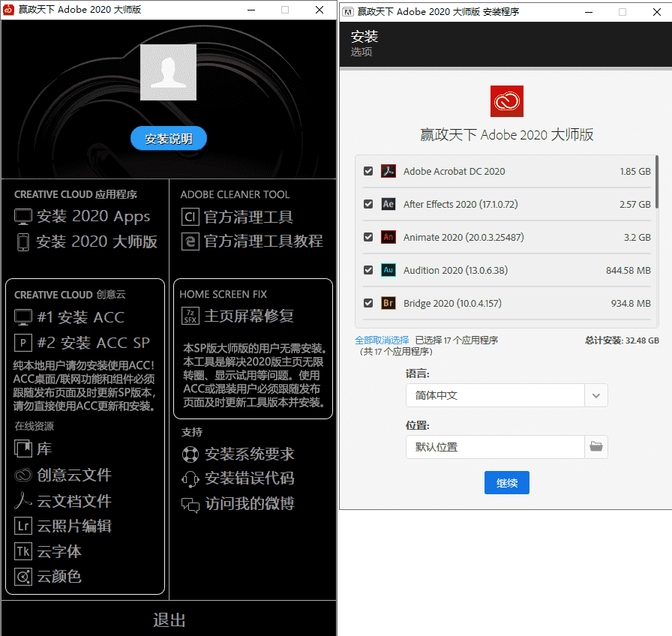Click the 安装说明 button
The width and height of the screenshot is (672, 636).
(169, 139)
